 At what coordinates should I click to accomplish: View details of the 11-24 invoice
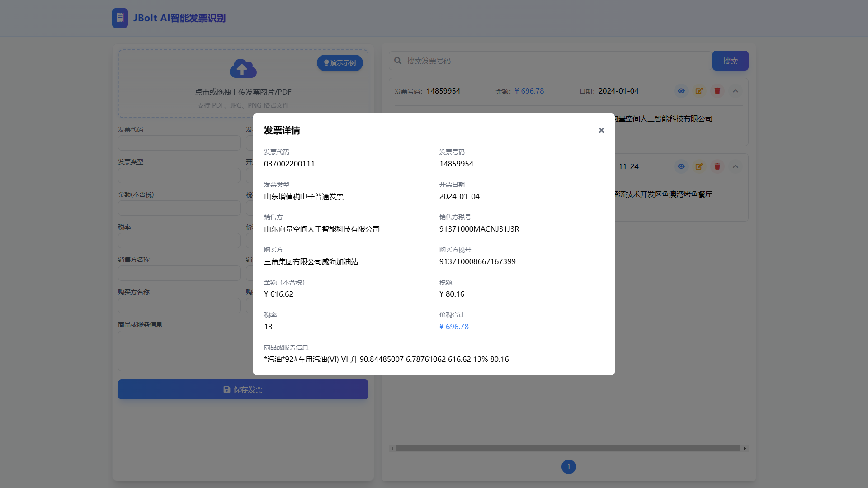(681, 166)
